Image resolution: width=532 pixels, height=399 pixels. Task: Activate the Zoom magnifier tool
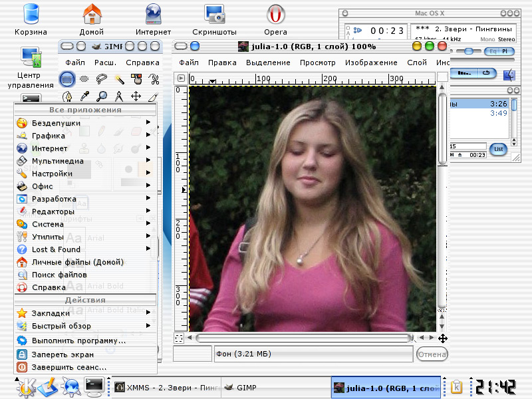(102, 96)
